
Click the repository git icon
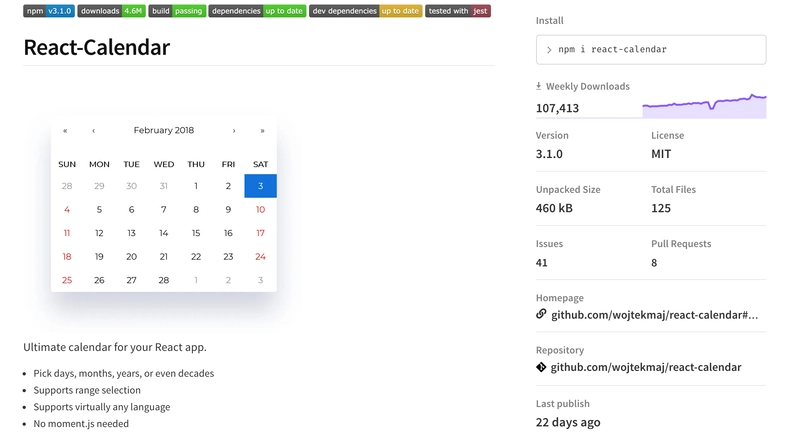tap(541, 367)
